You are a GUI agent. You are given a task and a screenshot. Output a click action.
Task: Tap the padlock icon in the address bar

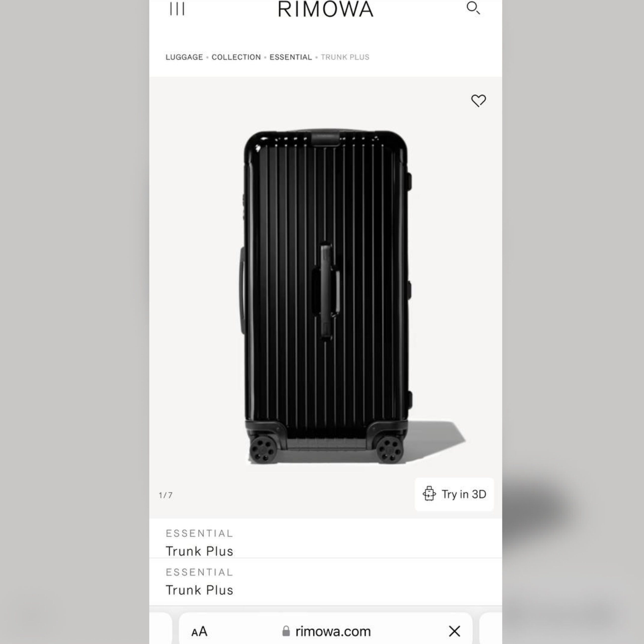coord(286,631)
